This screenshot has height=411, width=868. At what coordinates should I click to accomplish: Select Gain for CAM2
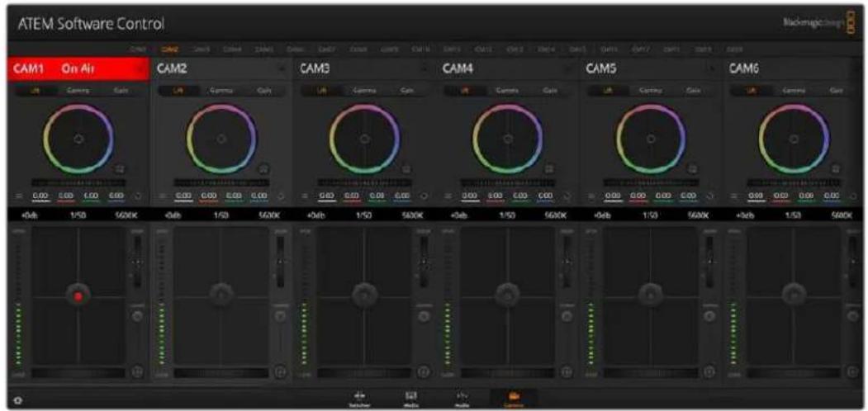click(263, 91)
